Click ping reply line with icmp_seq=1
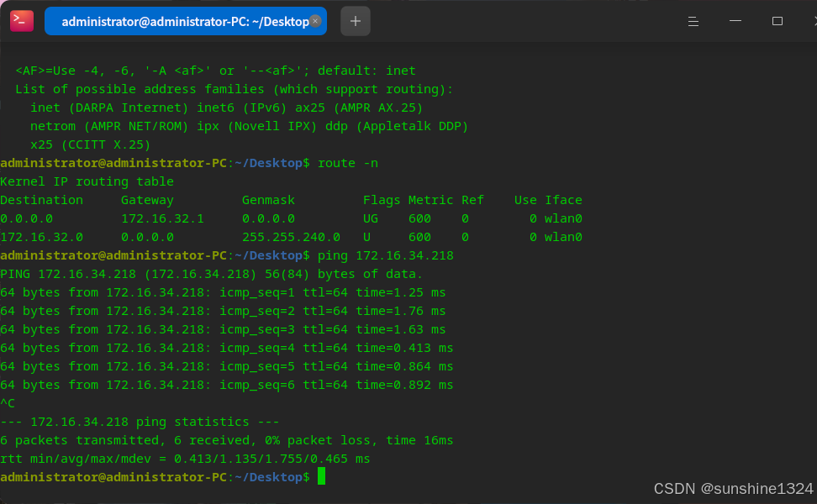817x504 pixels. pyautogui.click(x=223, y=292)
